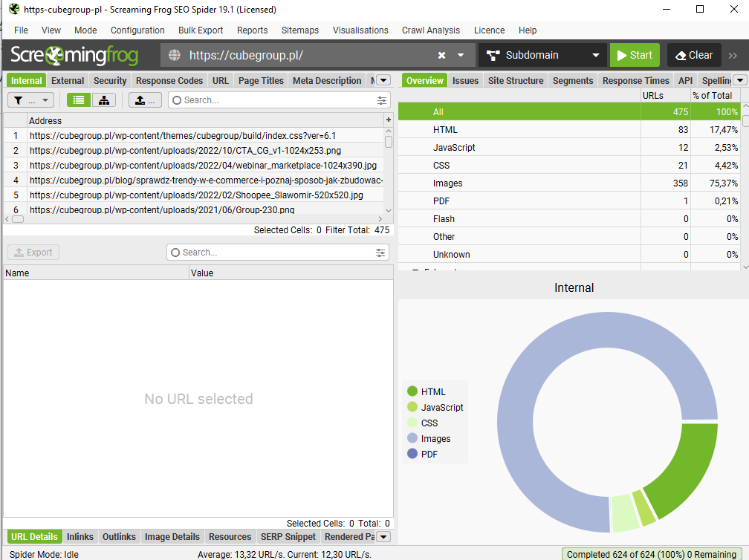Show hidden toolbar items via double chevron

[x=733, y=56]
